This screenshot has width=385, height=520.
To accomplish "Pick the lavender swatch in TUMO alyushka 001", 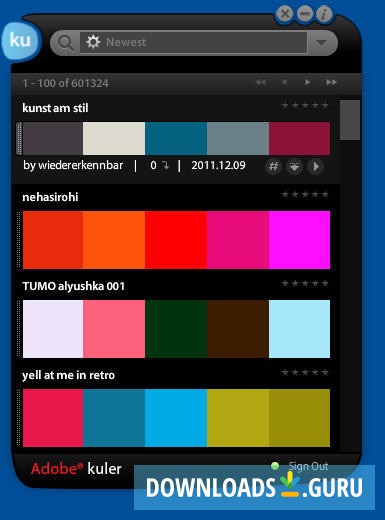I will coord(53,329).
